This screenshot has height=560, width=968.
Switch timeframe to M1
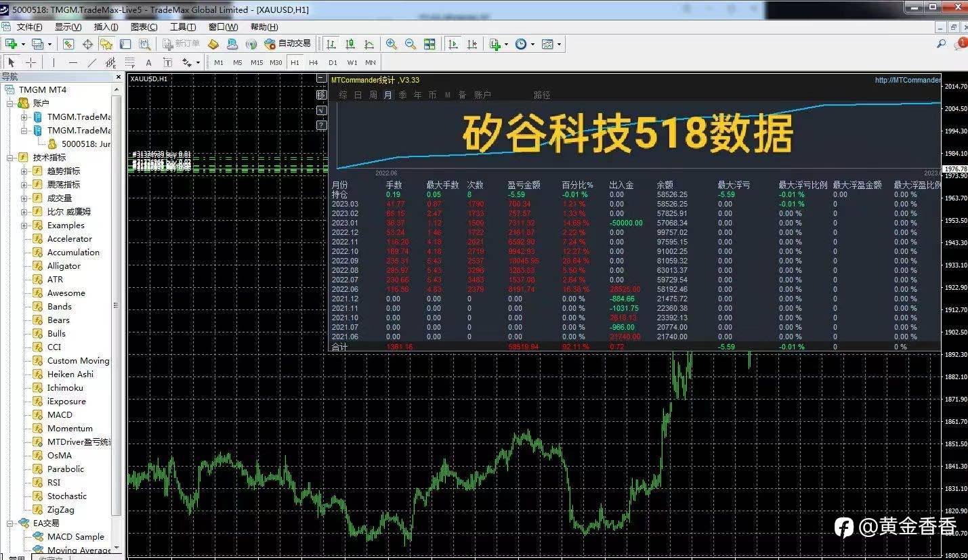tap(218, 62)
